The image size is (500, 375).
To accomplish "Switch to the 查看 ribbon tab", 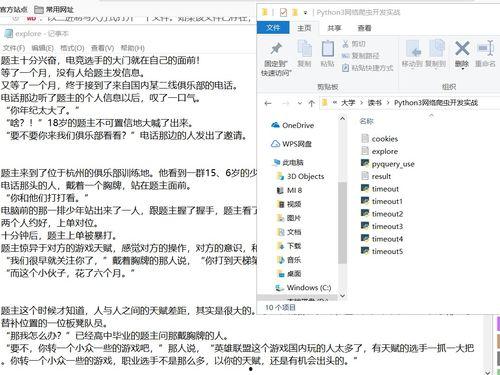I will click(364, 28).
